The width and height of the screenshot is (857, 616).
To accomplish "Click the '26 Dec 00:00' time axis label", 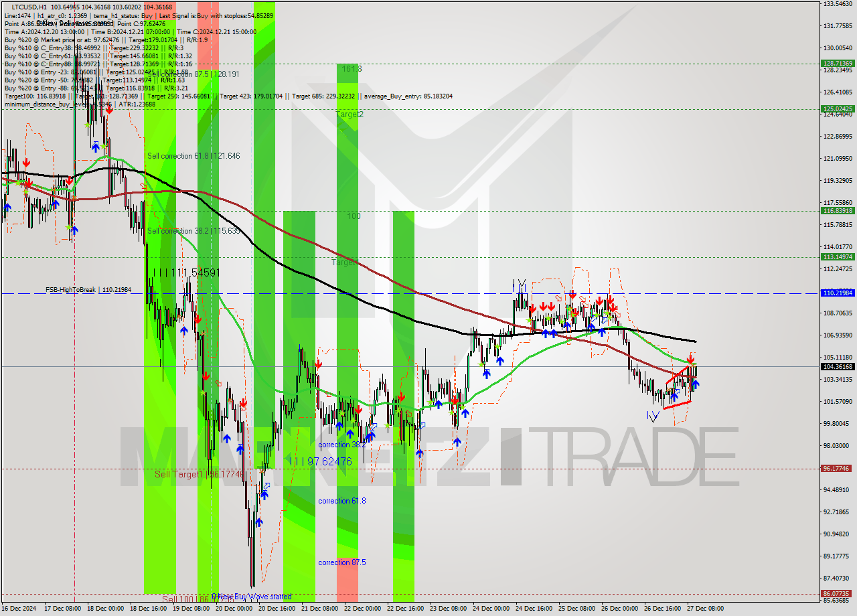I will [619, 609].
